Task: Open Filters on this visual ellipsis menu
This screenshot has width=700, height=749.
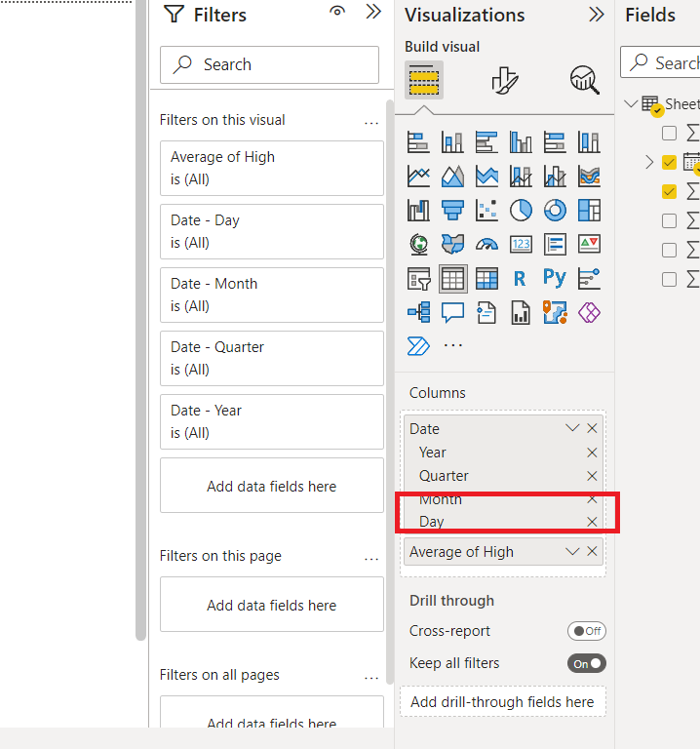Action: click(x=371, y=123)
